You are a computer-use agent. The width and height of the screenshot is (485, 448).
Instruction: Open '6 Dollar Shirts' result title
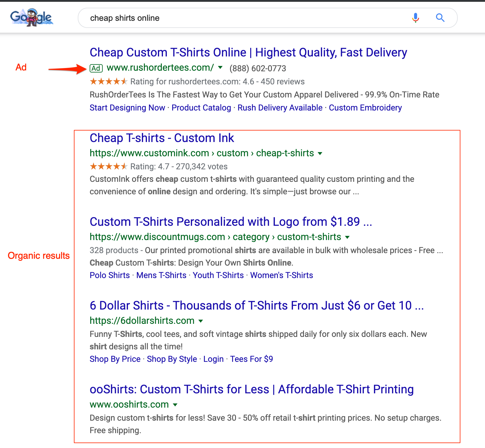pos(257,306)
